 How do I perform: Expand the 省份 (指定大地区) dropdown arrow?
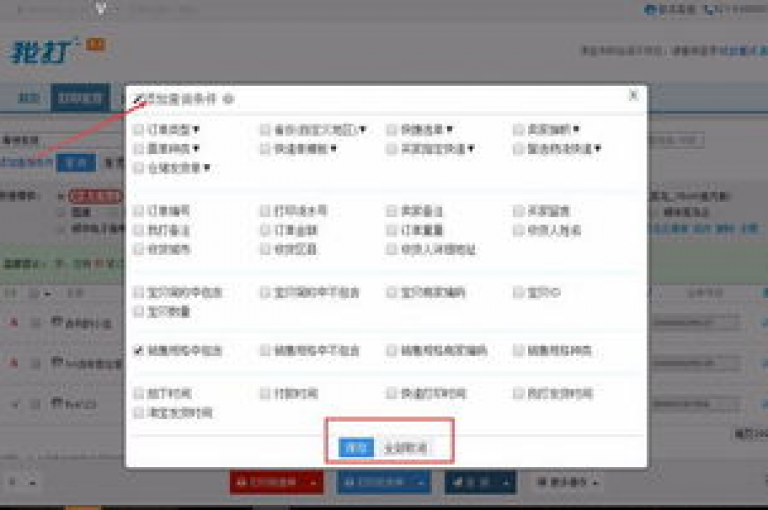pyautogui.click(x=362, y=129)
